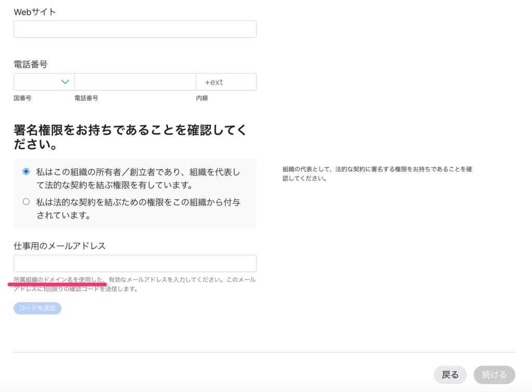Open the 国番号 country code dropdown
This screenshot has width=532, height=392.
coord(44,82)
